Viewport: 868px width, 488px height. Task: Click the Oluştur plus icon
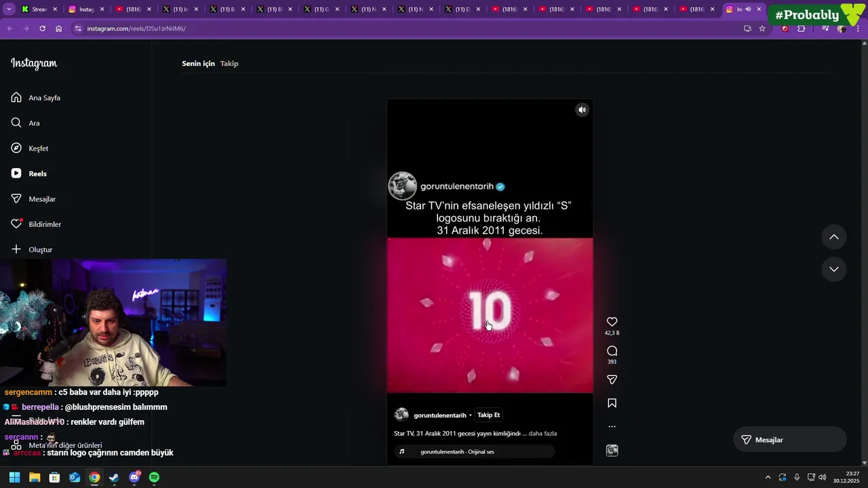16,249
